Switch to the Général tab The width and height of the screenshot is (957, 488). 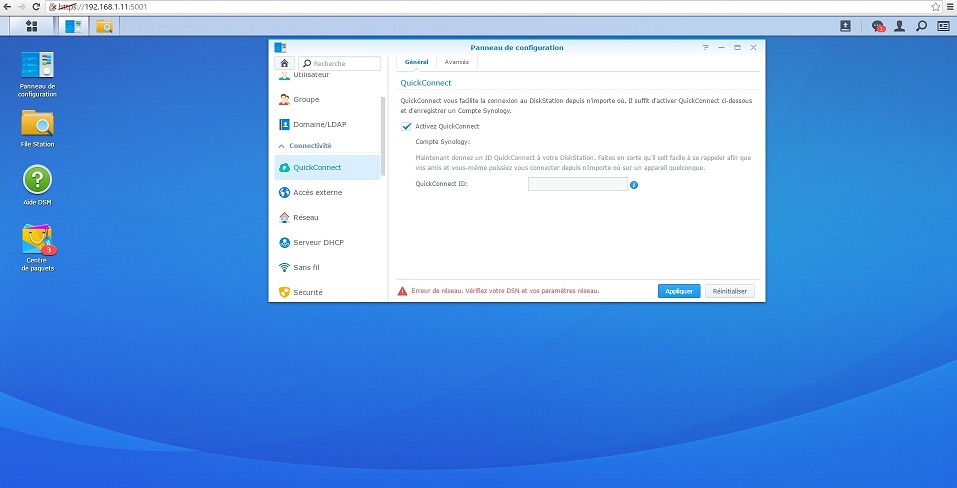tap(416, 62)
